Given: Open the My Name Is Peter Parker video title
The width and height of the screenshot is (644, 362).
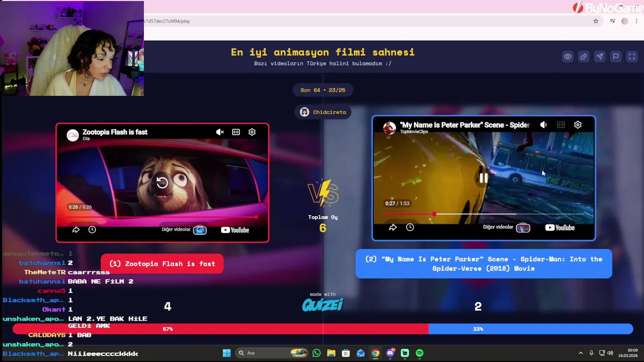Looking at the screenshot, I should (465, 124).
